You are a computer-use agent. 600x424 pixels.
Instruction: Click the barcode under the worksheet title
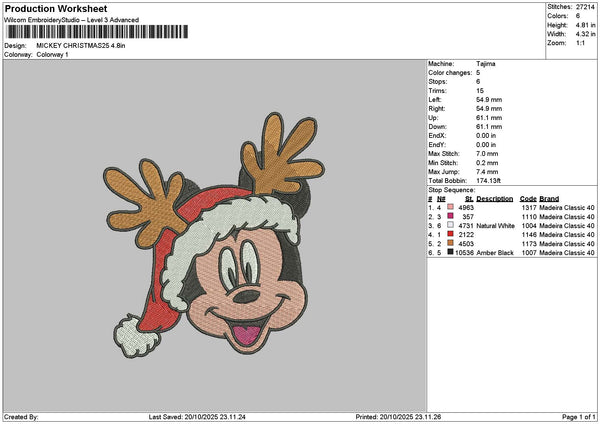point(97,32)
